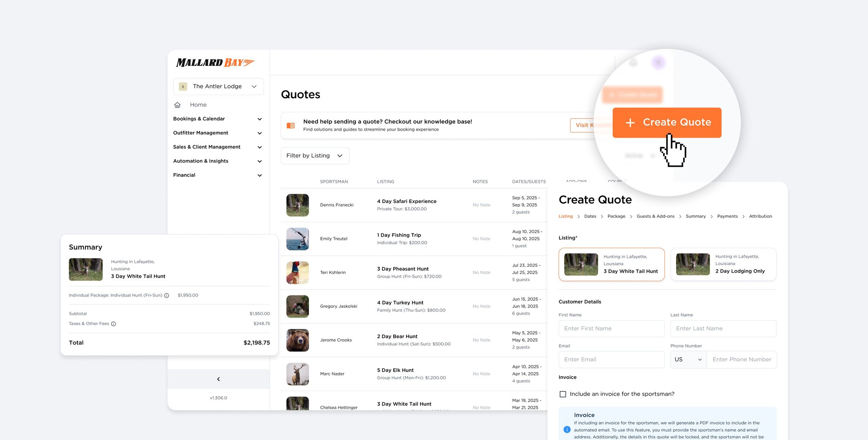Go to the Payments step
The width and height of the screenshot is (868, 440).
click(x=727, y=217)
